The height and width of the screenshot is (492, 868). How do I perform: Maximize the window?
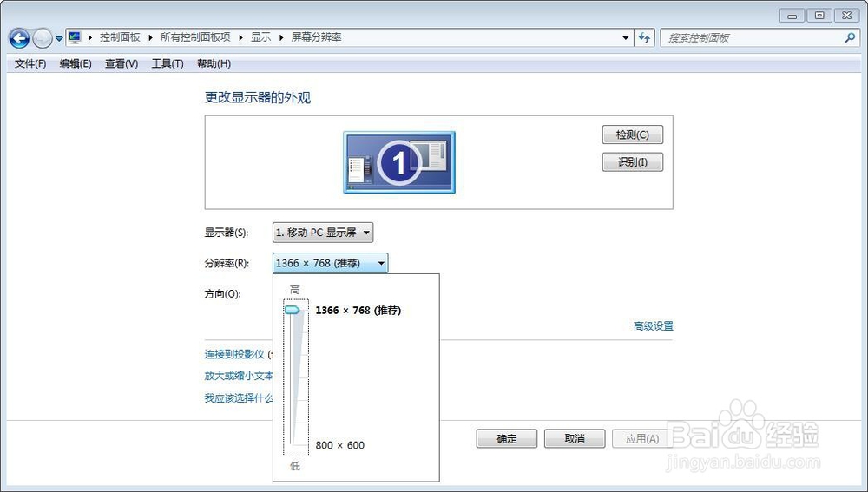(x=819, y=16)
